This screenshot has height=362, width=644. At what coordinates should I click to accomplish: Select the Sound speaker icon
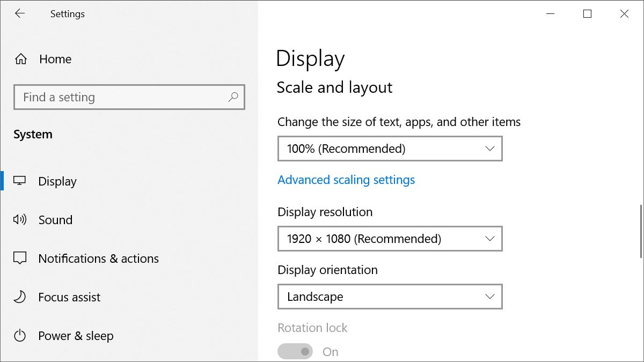point(20,220)
